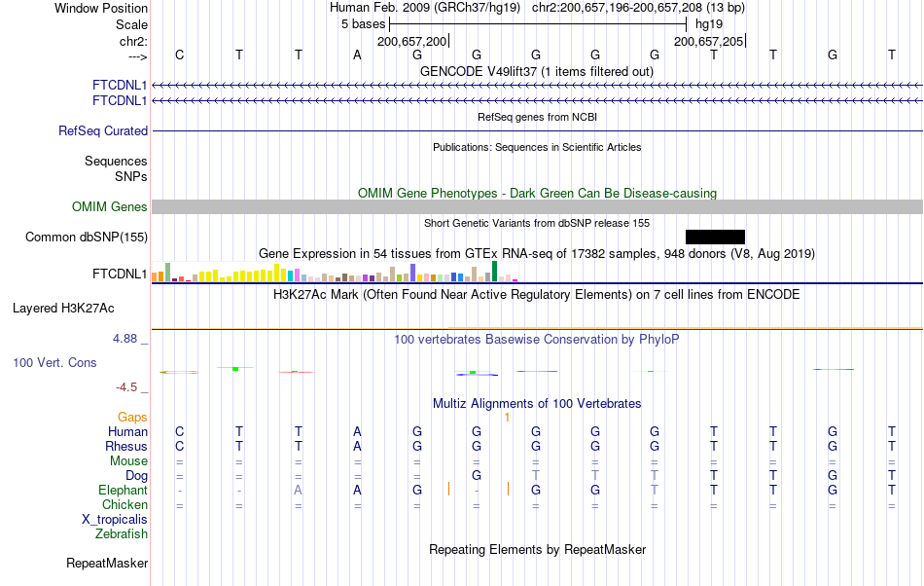Click the tall blue-violet GTEx expression bar
The image size is (924, 586).
(413, 273)
